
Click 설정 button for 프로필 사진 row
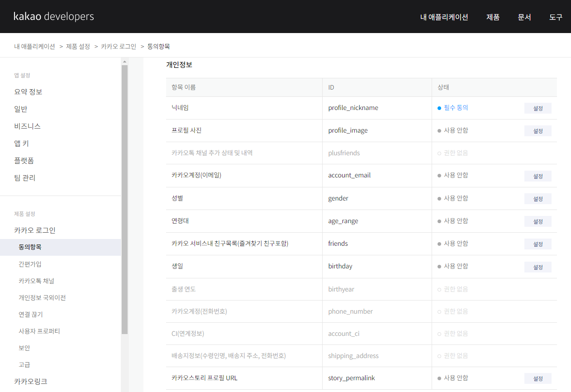pos(538,131)
